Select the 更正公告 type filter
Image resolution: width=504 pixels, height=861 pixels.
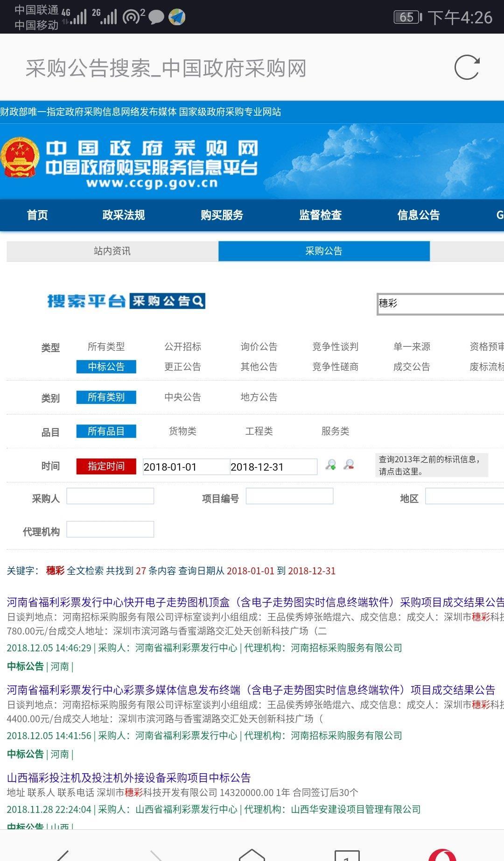coord(182,367)
